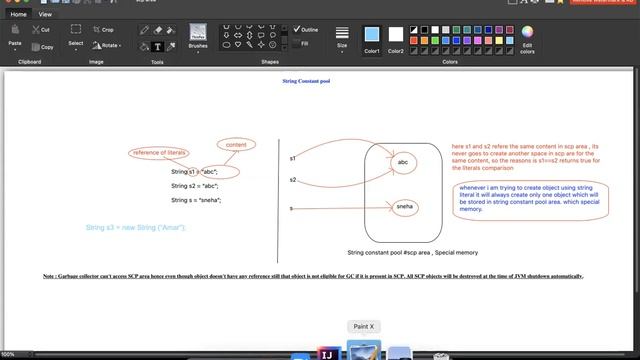Choose the four-point star shape
The height and width of the screenshot is (360, 640).
tap(261, 45)
